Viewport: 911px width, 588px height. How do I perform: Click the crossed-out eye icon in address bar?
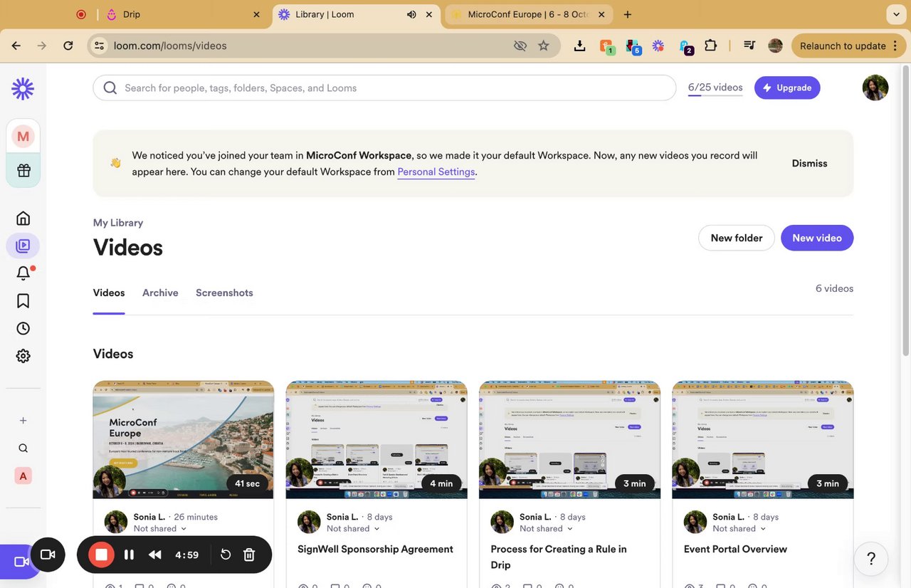(x=520, y=46)
